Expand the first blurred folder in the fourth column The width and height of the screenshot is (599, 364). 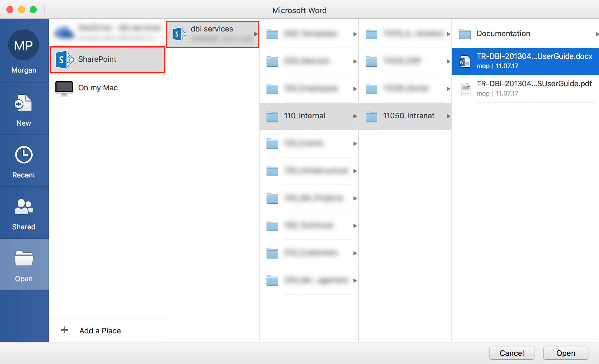pos(448,34)
